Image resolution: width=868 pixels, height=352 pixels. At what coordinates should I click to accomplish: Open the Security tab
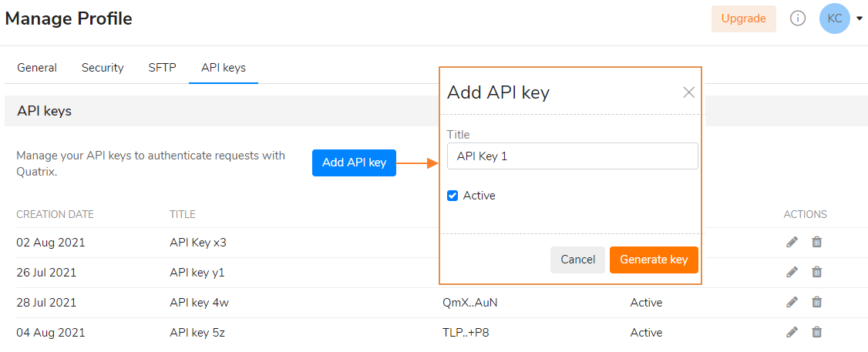[x=103, y=68]
